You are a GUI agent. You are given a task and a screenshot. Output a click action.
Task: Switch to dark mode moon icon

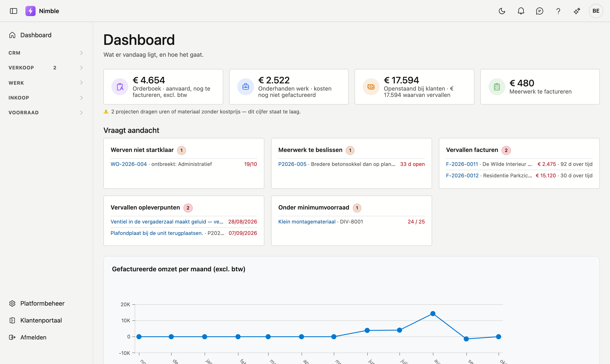coord(502,11)
